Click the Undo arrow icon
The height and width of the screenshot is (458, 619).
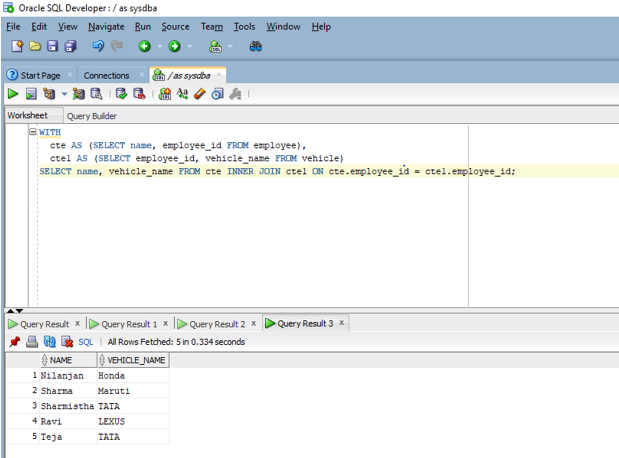pyautogui.click(x=98, y=46)
